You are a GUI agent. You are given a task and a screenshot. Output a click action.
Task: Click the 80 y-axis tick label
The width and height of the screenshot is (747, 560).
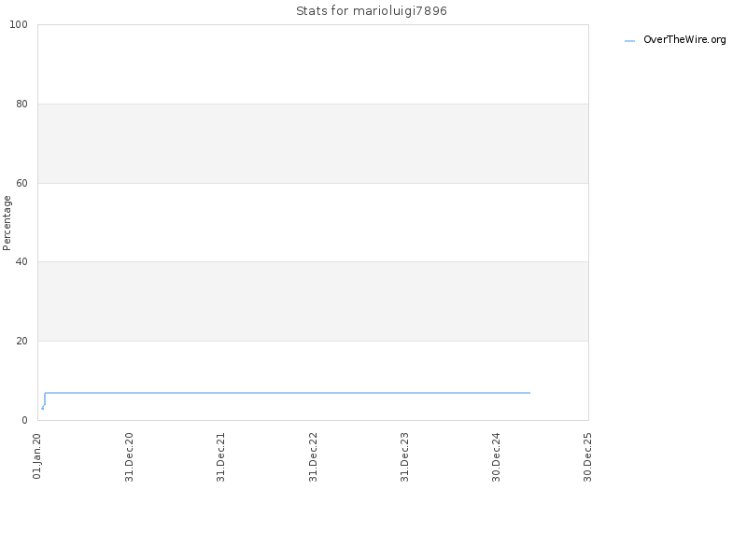21,104
